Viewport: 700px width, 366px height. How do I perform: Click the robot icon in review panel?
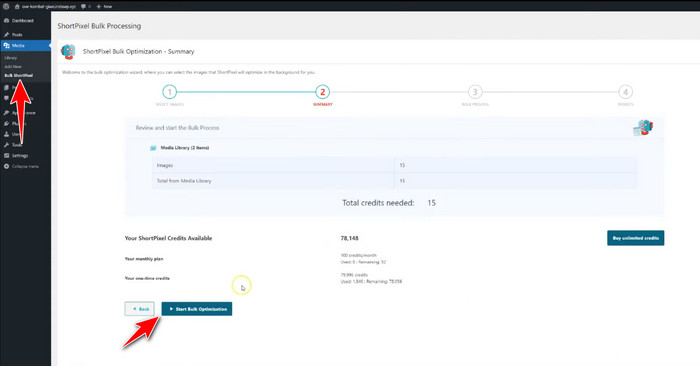(643, 128)
